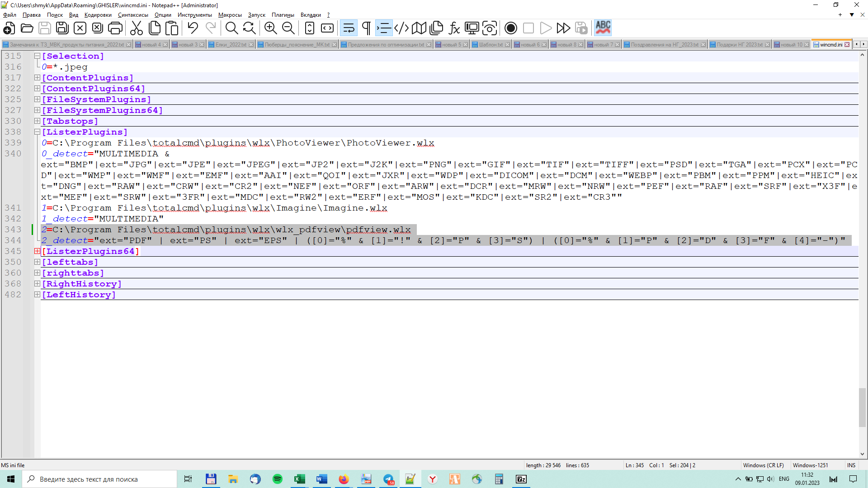868x488 pixels.
Task: Collapse the [ListerPlugins] section fold
Action: coord(37,132)
